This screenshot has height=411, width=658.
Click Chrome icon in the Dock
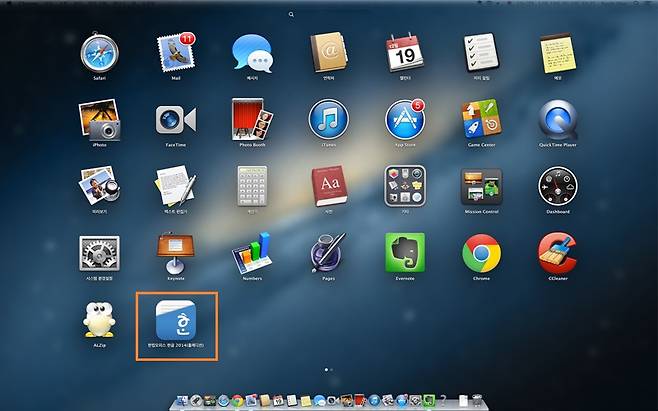tap(237, 401)
